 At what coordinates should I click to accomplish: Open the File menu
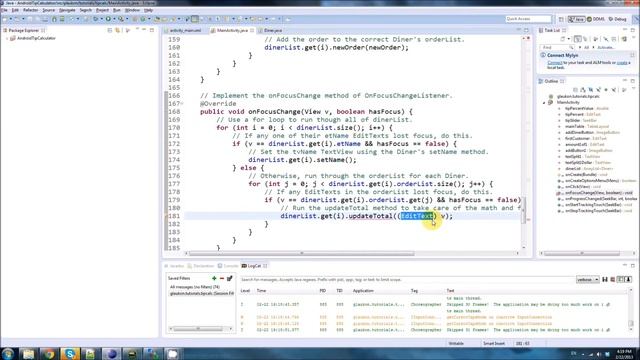click(x=4, y=10)
